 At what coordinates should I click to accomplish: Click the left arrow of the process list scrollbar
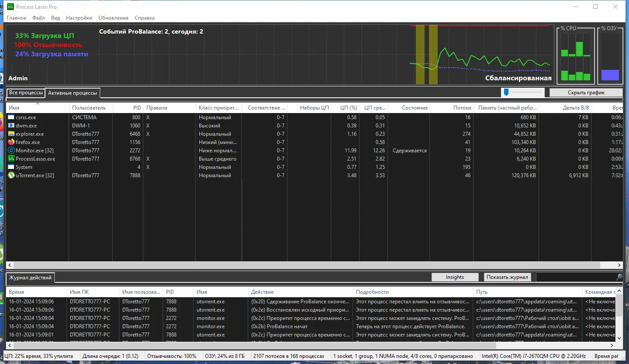(x=10, y=265)
